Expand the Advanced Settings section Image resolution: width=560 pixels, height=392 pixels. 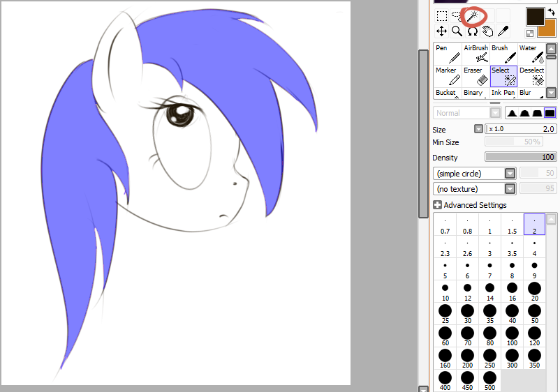pyautogui.click(x=437, y=205)
